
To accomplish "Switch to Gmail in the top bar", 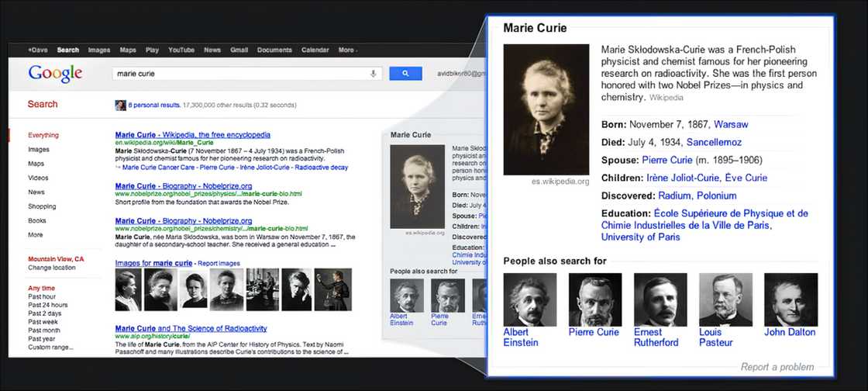I will (x=239, y=50).
